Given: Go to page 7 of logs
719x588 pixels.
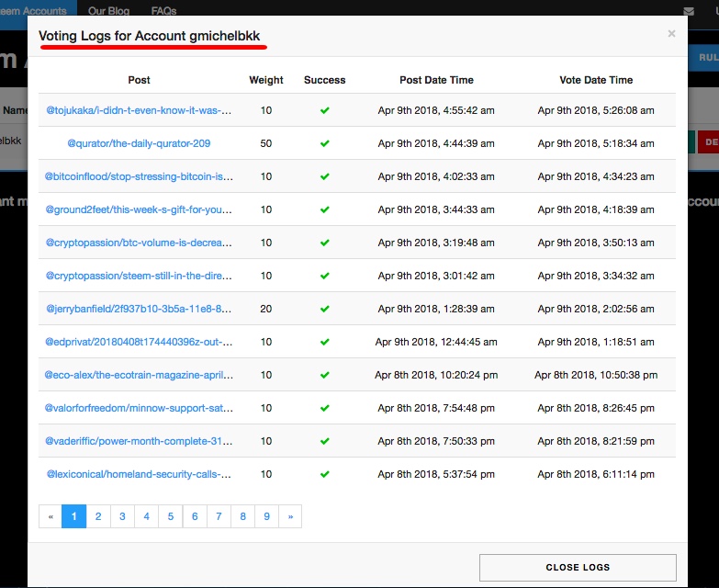Looking at the screenshot, I should [x=219, y=516].
